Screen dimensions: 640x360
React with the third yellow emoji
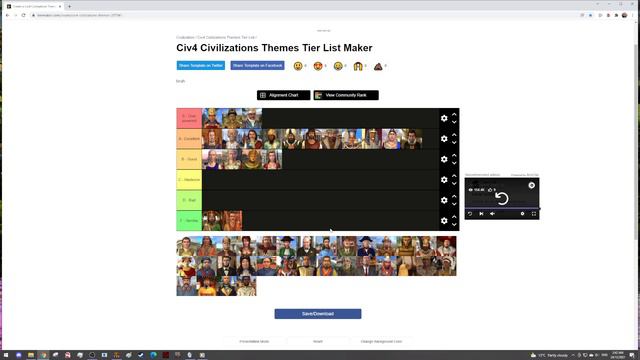pos(338,66)
